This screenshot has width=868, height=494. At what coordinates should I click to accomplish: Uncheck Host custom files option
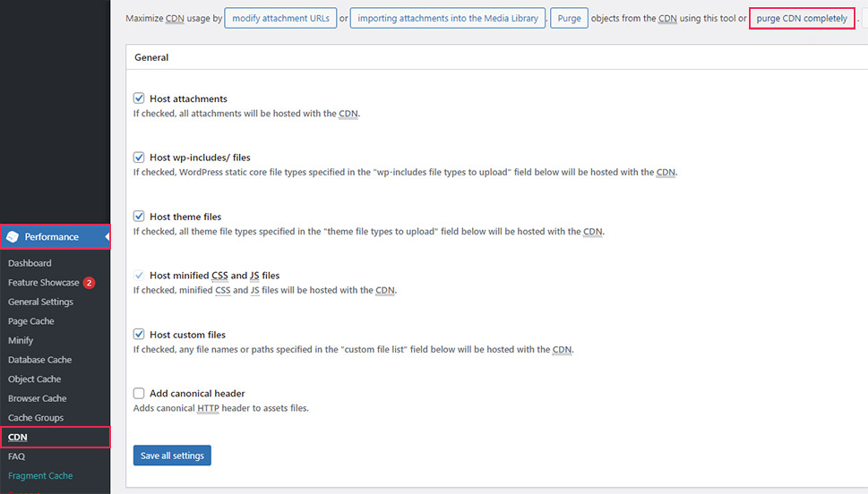click(x=139, y=335)
